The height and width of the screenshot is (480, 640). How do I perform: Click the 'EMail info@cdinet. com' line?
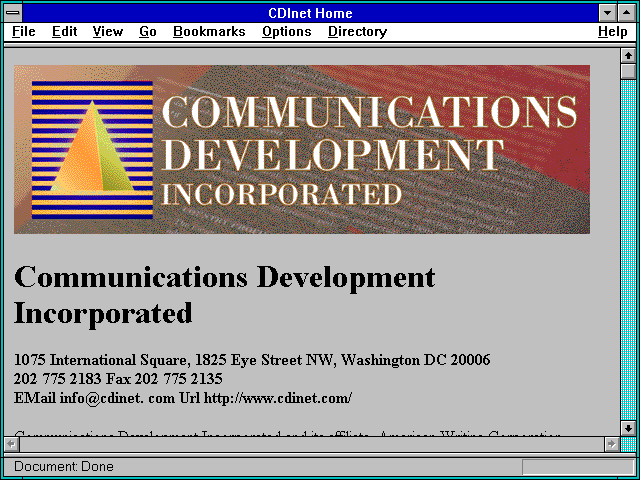click(x=183, y=398)
